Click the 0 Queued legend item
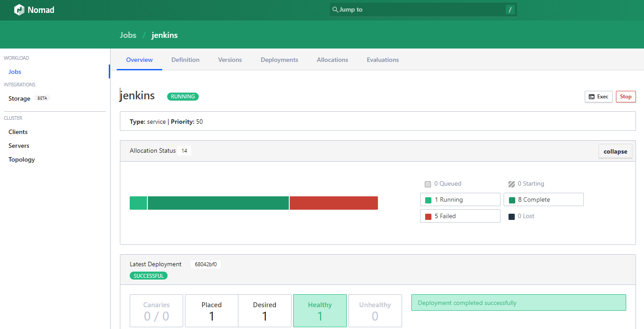 click(x=443, y=183)
